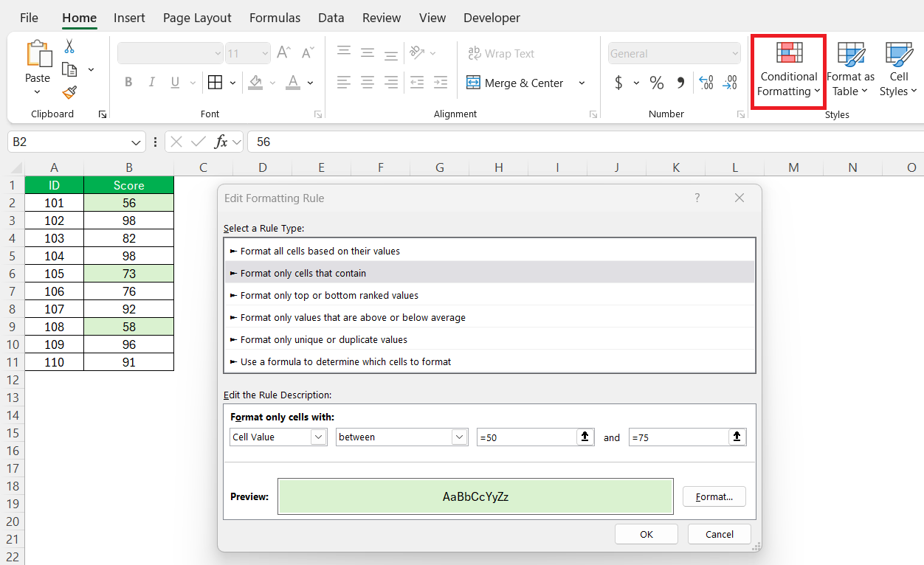Expand the Name Box dropdown arrow
This screenshot has width=924, height=565.
tap(137, 142)
